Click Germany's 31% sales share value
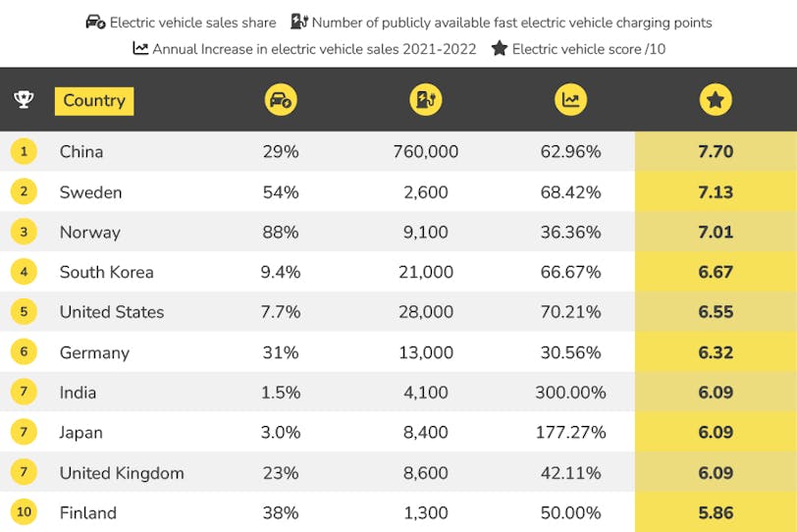 (281, 352)
